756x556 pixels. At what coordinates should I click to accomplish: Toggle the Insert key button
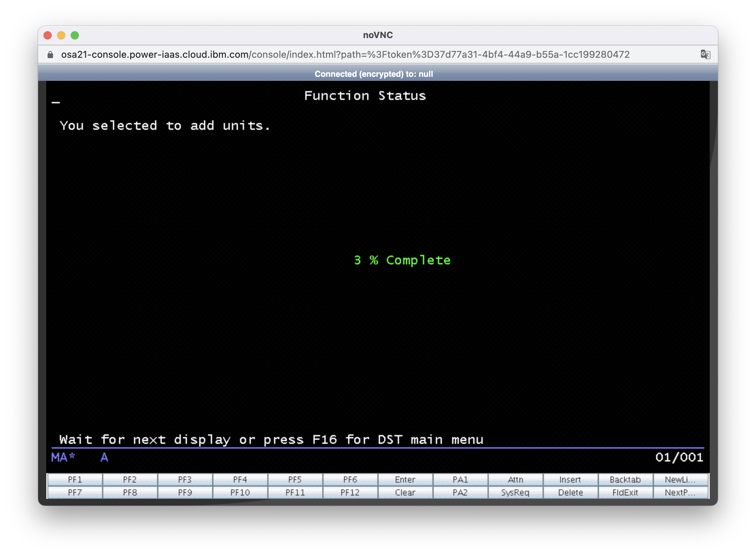[570, 480]
